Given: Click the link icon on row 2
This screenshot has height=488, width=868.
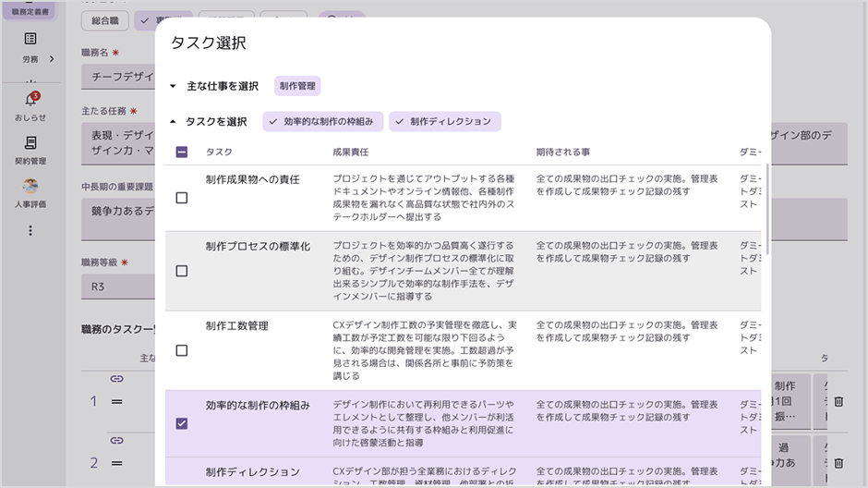Looking at the screenshot, I should (x=116, y=441).
